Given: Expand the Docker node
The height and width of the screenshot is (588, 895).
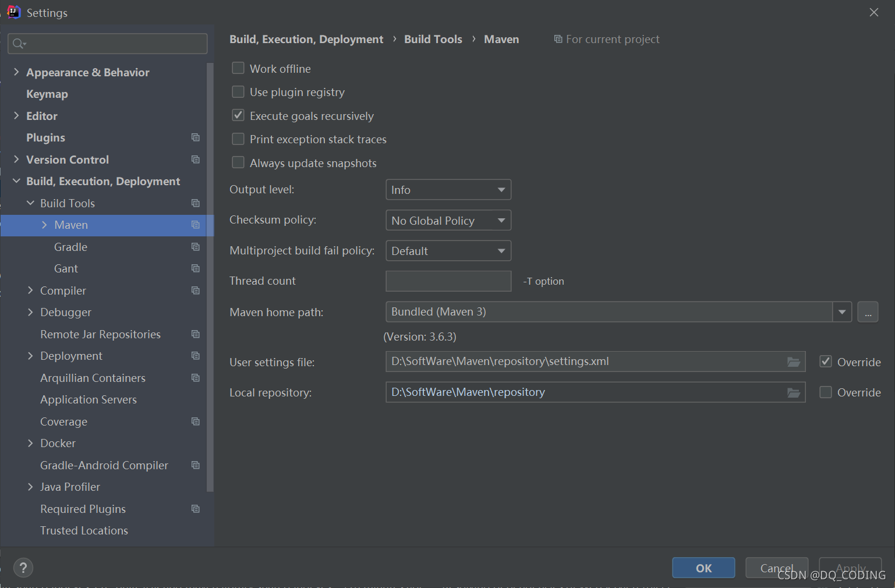Looking at the screenshot, I should coord(30,443).
